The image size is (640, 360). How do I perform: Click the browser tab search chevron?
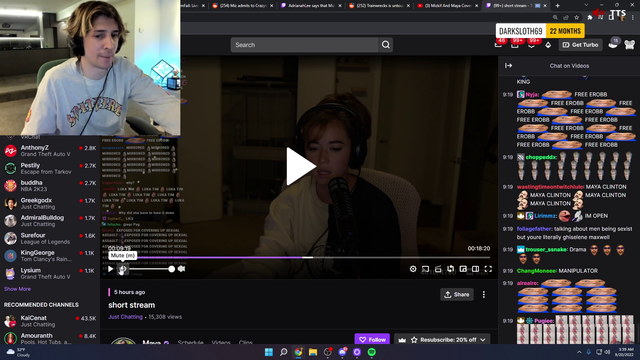pos(586,5)
